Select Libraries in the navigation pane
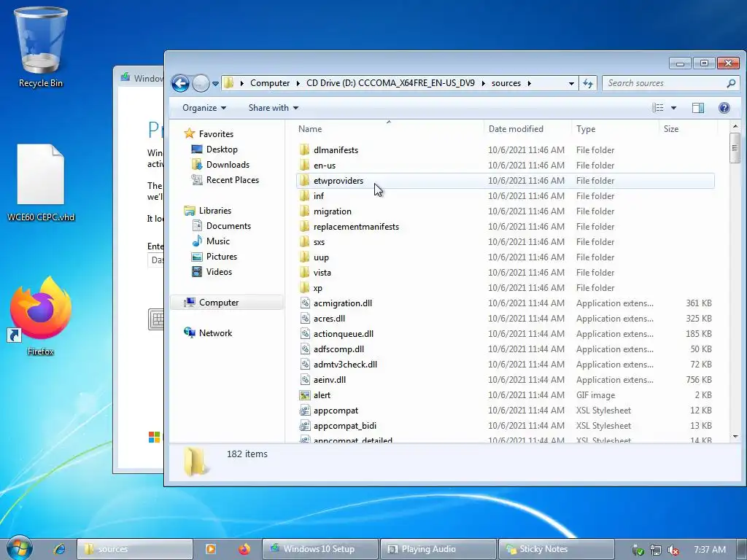Viewport: 747px width, 560px height. (215, 211)
